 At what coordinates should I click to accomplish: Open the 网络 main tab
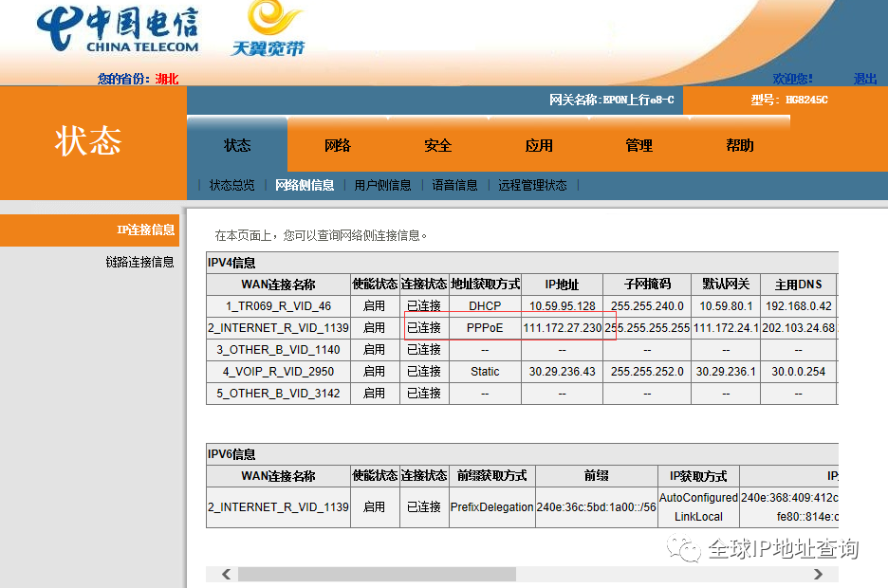tap(338, 145)
